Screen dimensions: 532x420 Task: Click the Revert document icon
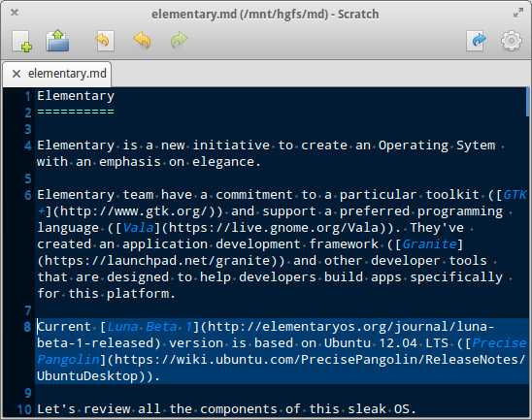(x=105, y=41)
